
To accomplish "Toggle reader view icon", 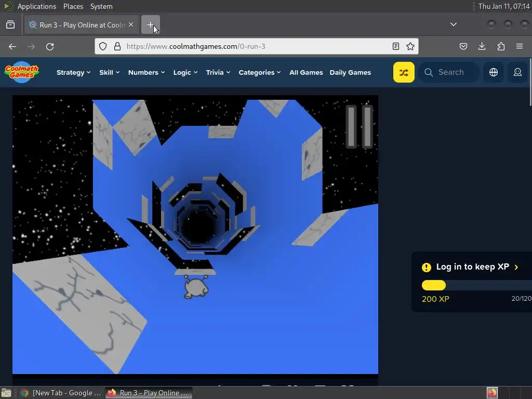I will click(395, 46).
